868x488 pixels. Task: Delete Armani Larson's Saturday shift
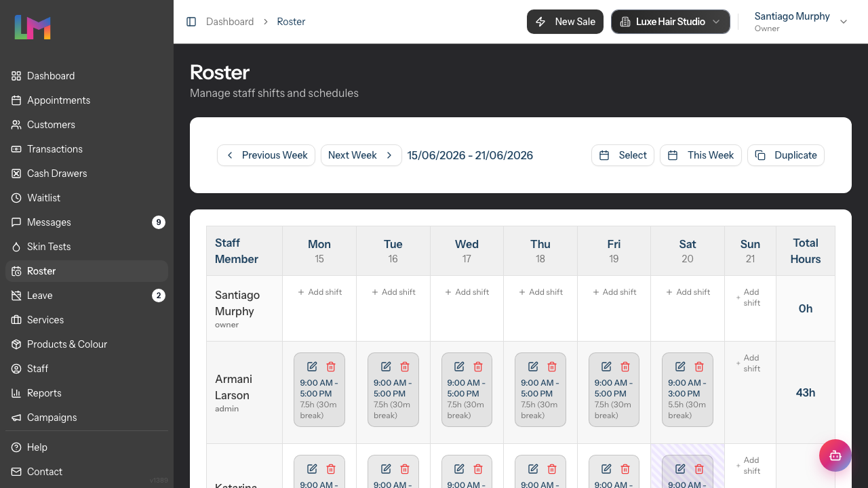point(699,367)
